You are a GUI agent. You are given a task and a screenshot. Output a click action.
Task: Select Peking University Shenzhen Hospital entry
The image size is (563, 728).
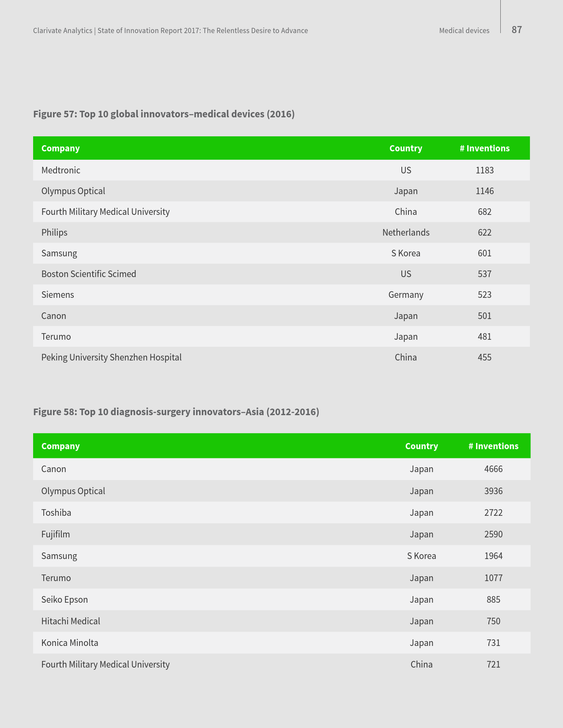pos(111,357)
